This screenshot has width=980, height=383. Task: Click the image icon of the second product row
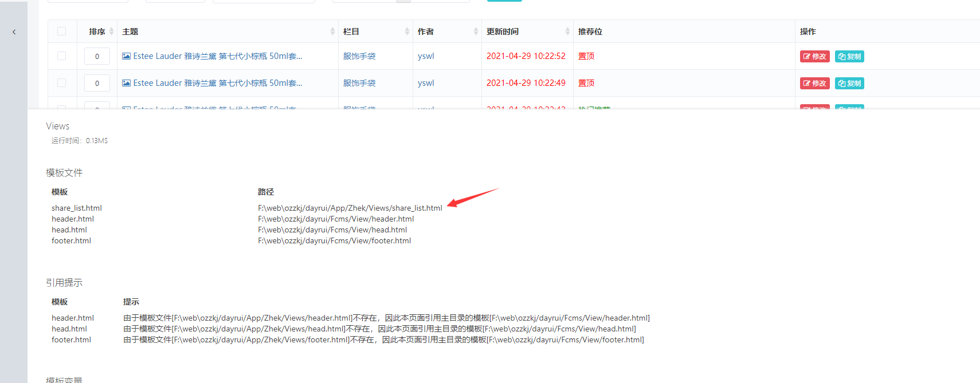[126, 83]
